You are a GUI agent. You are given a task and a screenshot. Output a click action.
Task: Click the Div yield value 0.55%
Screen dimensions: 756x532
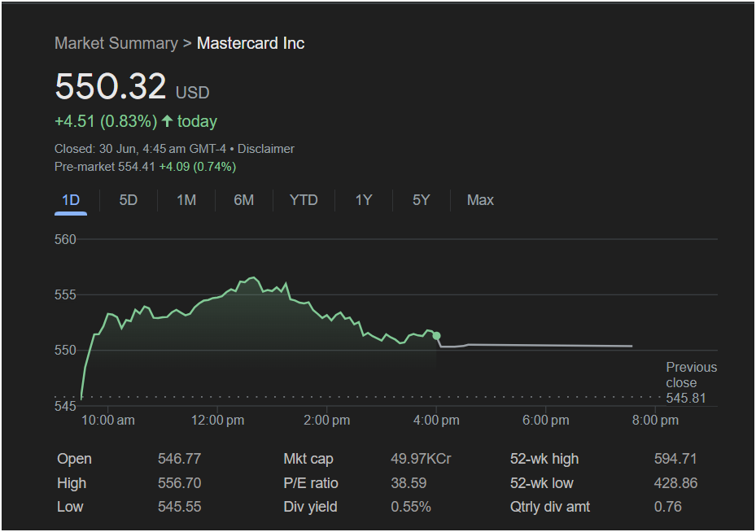(411, 507)
